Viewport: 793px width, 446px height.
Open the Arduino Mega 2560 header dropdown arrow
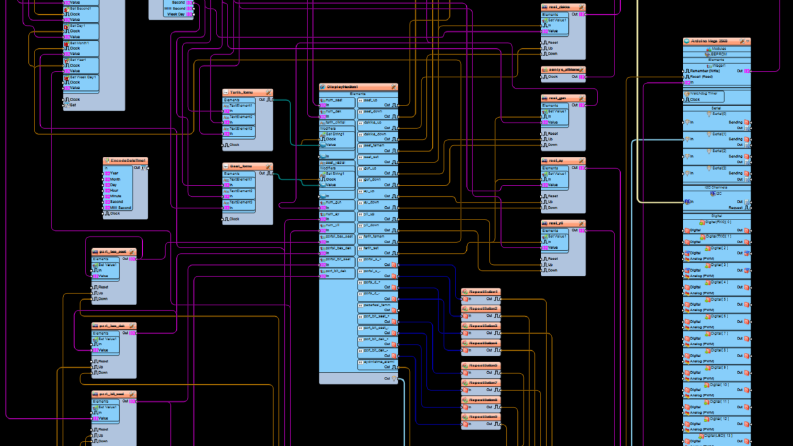747,41
